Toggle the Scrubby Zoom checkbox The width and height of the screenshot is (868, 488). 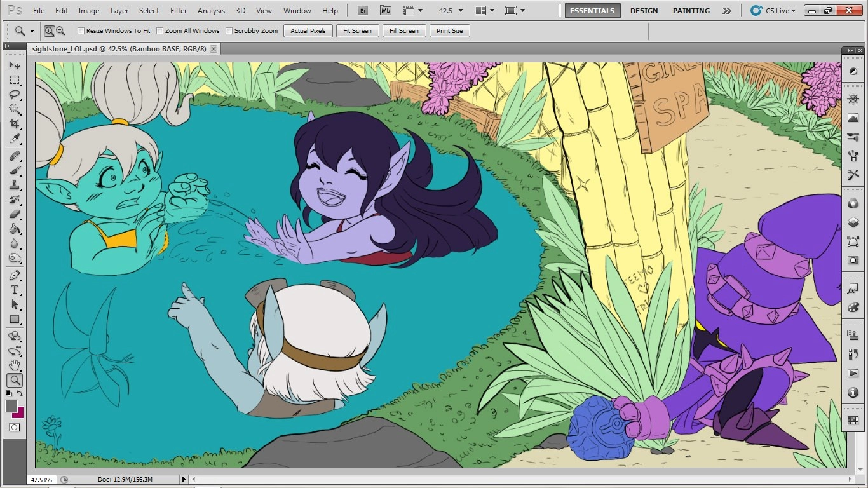229,30
